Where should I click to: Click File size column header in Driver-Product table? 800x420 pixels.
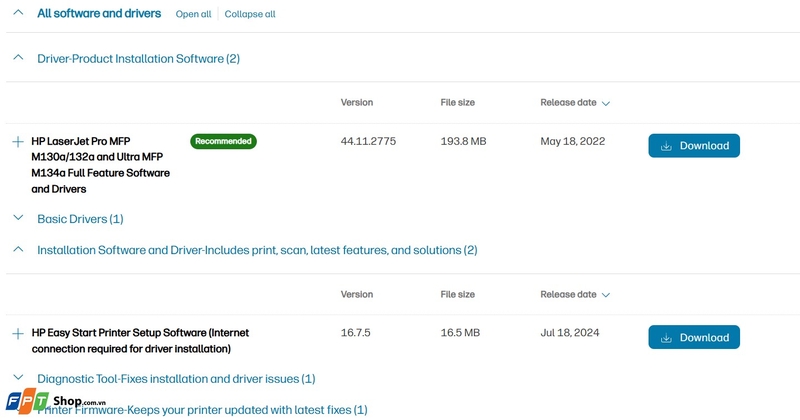(458, 103)
